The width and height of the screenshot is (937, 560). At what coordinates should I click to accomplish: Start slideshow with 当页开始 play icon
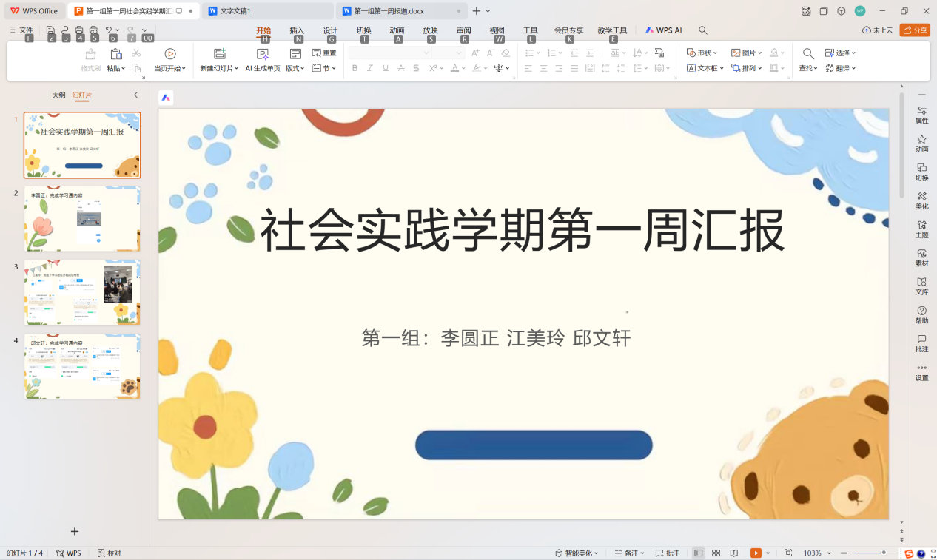click(170, 54)
